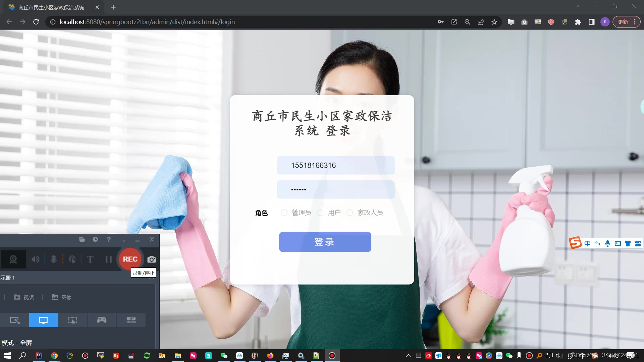
Task: Toggle webcam overlay in the recorder
Action: pos(13,259)
